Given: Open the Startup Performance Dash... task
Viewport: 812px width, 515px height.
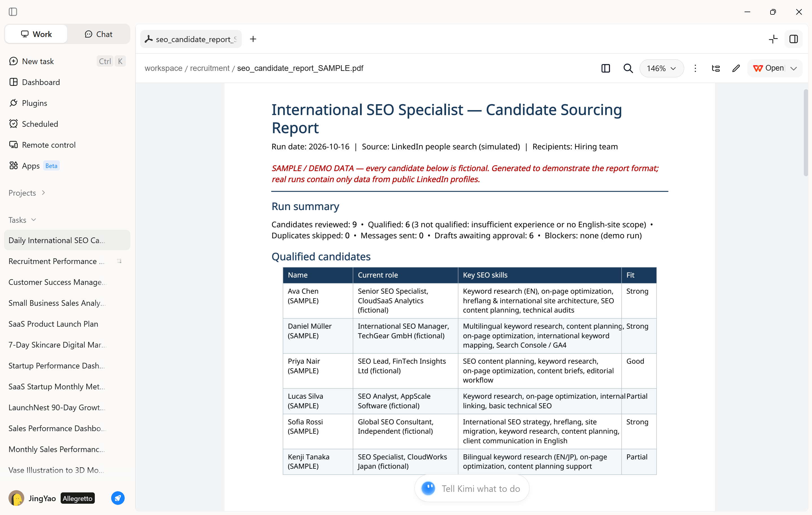Looking at the screenshot, I should [67, 366].
